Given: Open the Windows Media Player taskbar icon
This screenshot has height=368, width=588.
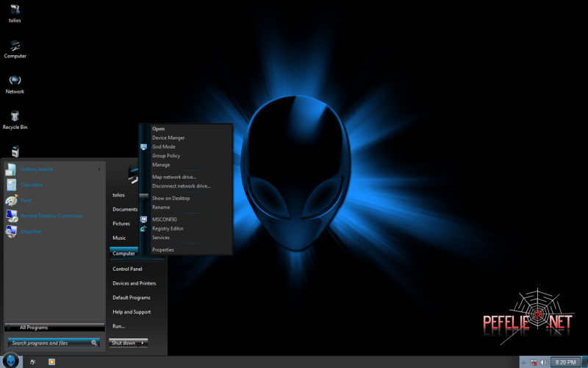Looking at the screenshot, I should click(x=51, y=362).
